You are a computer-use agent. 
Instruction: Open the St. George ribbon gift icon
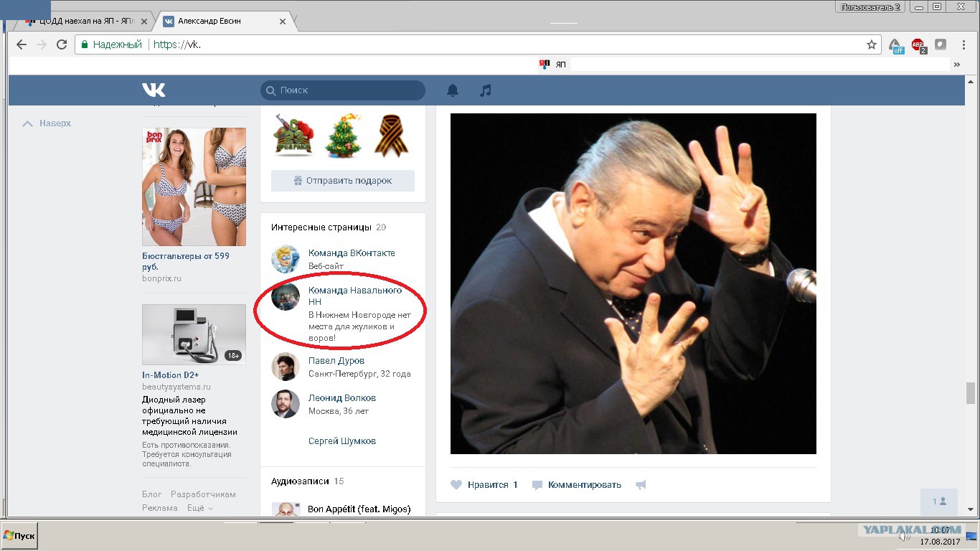392,135
